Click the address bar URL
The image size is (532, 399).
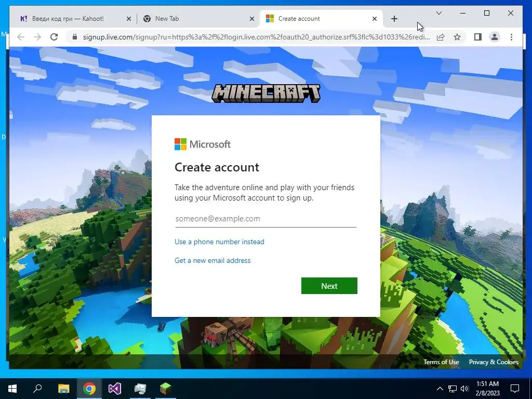(x=256, y=37)
